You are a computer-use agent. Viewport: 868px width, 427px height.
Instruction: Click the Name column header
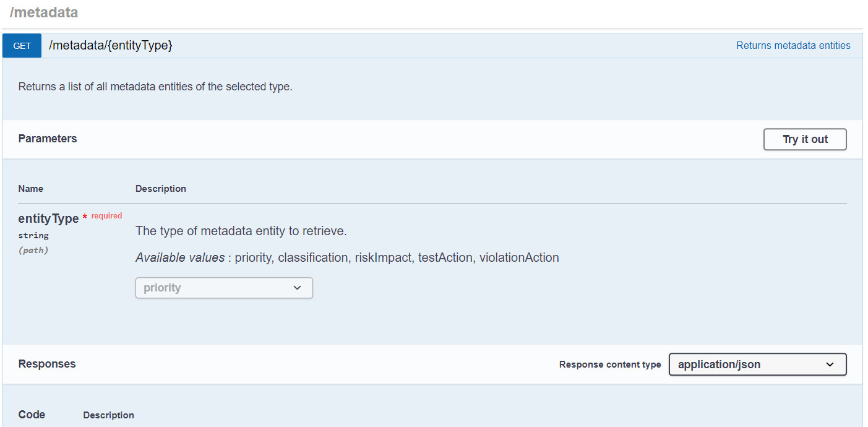pos(31,189)
